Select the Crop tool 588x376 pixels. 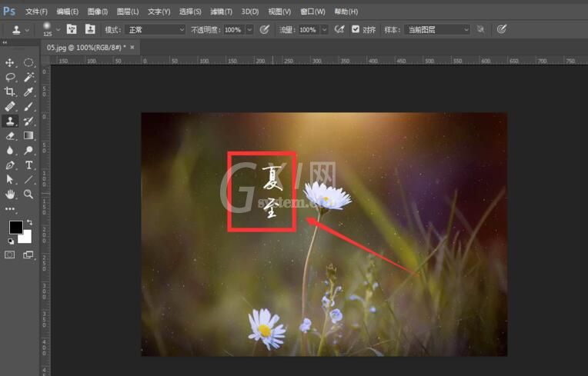[10, 92]
